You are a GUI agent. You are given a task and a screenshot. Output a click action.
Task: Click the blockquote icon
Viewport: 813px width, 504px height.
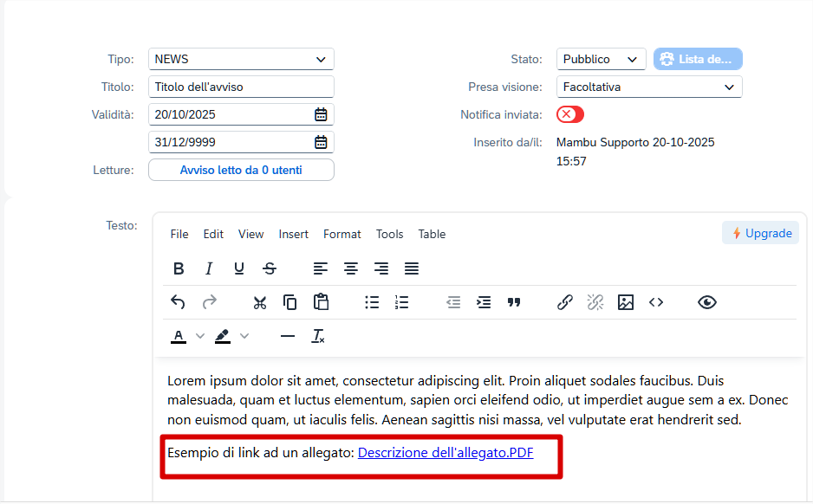pos(514,302)
